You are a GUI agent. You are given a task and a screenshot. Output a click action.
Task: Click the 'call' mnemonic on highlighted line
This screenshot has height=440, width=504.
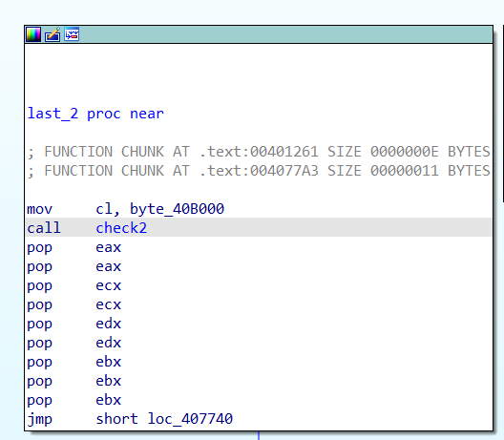click(x=44, y=228)
